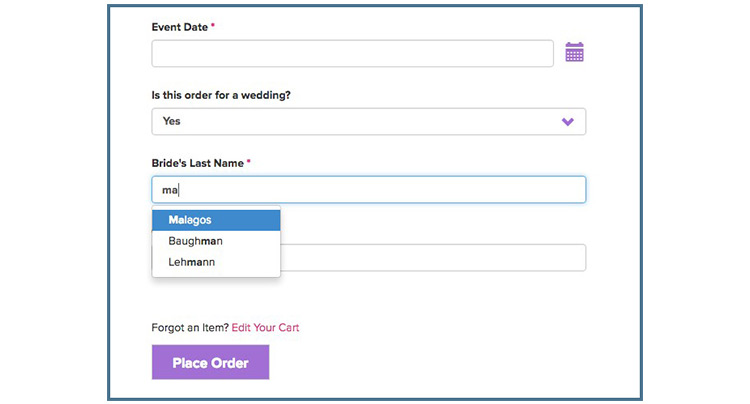Image resolution: width=750 pixels, height=404 pixels.
Task: Click the red asterisk beside Event Date
Action: (213, 25)
